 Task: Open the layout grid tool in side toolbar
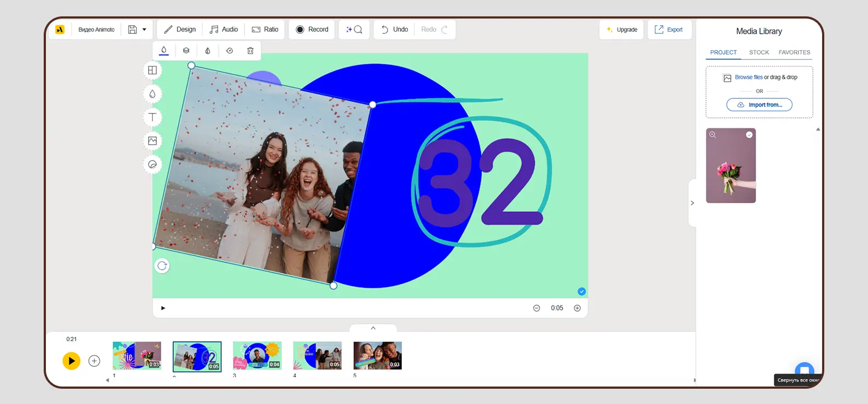[x=153, y=70]
